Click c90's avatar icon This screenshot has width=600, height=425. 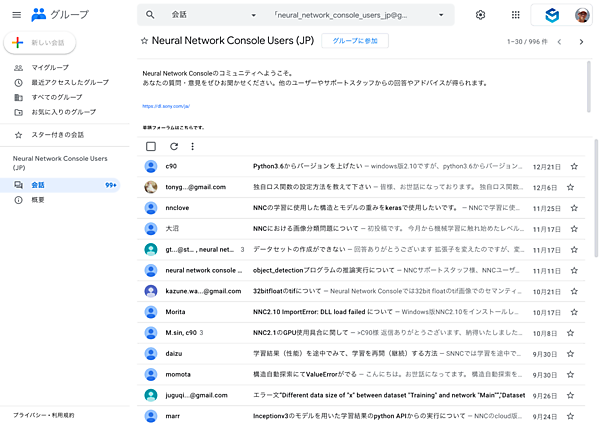point(151,166)
